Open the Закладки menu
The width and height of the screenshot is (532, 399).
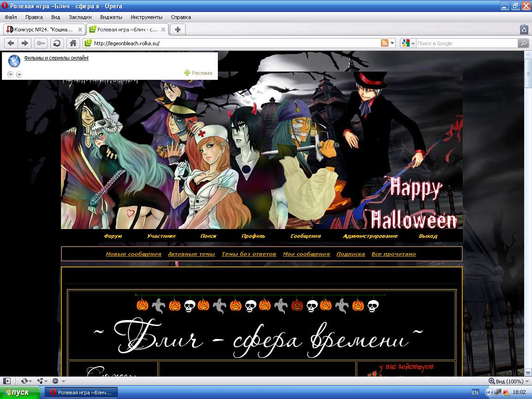click(80, 17)
